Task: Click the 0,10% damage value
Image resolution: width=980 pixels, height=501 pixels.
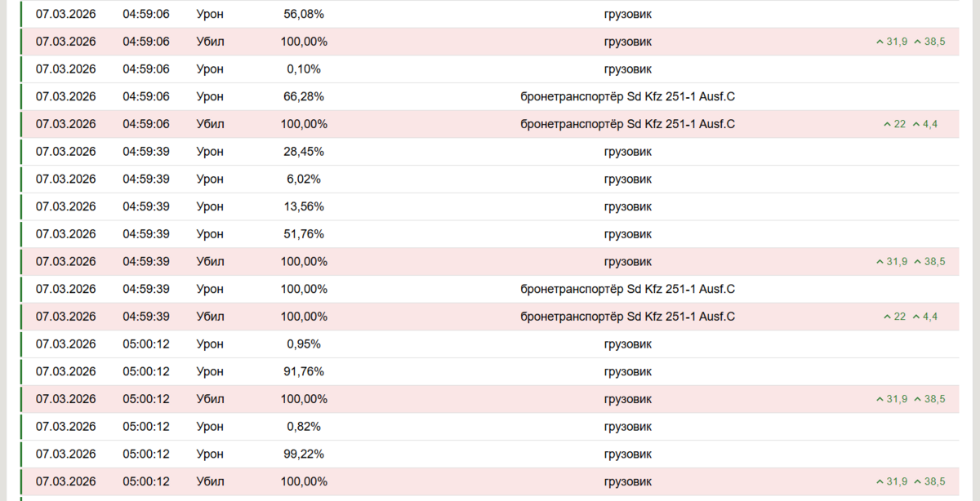Action: (304, 69)
